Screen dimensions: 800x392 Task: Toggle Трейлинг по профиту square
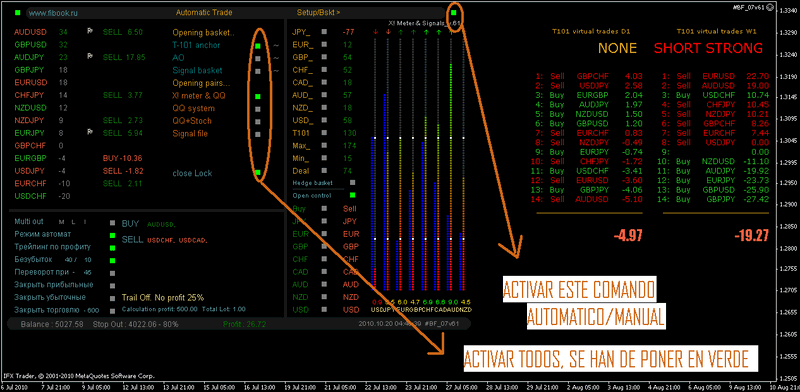[113, 248]
